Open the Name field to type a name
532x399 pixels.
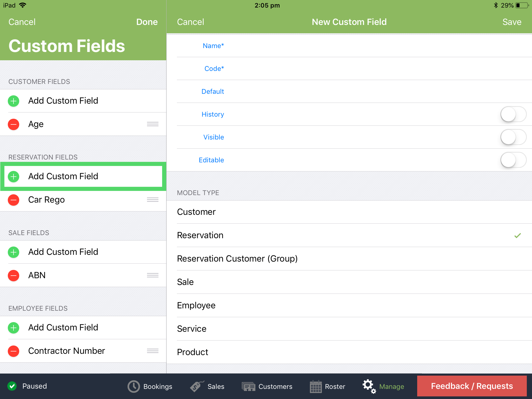(x=213, y=46)
